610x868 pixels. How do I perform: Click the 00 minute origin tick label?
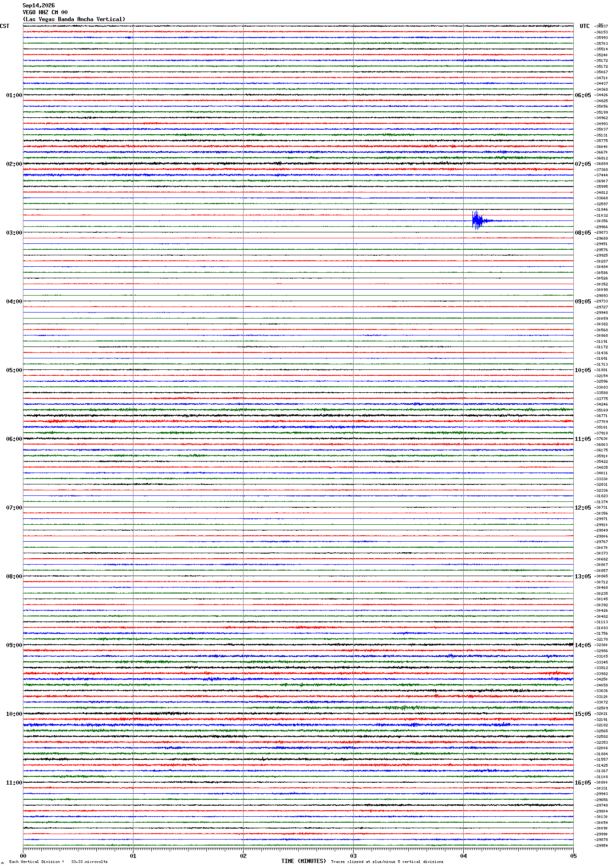pyautogui.click(x=23, y=856)
